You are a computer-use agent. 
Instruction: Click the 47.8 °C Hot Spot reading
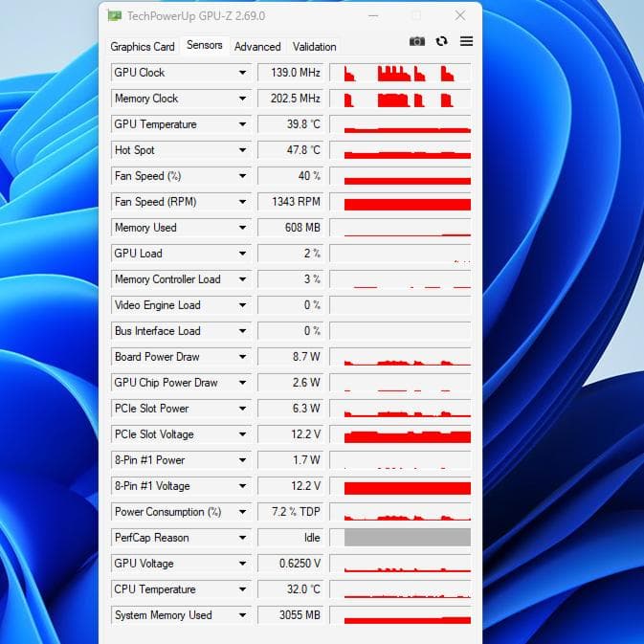pos(290,150)
